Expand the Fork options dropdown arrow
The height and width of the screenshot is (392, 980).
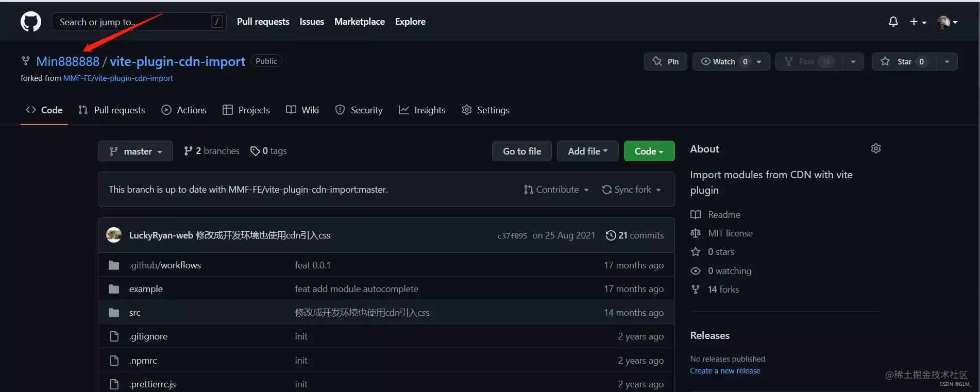coord(853,61)
